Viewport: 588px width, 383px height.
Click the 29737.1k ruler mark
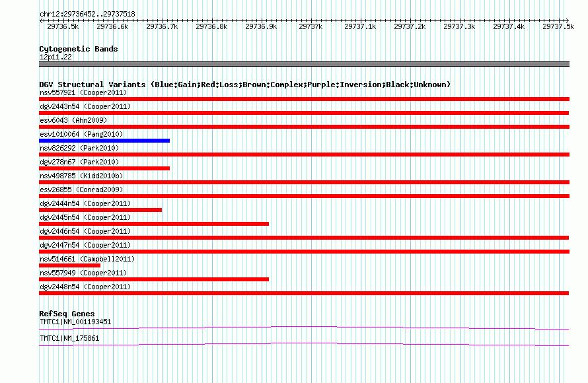[x=360, y=26]
